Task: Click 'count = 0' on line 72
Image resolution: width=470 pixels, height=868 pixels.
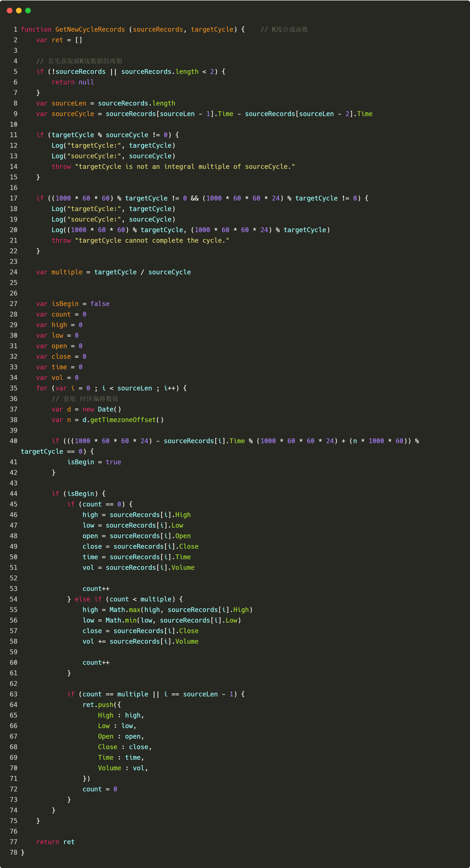Action: click(x=100, y=790)
